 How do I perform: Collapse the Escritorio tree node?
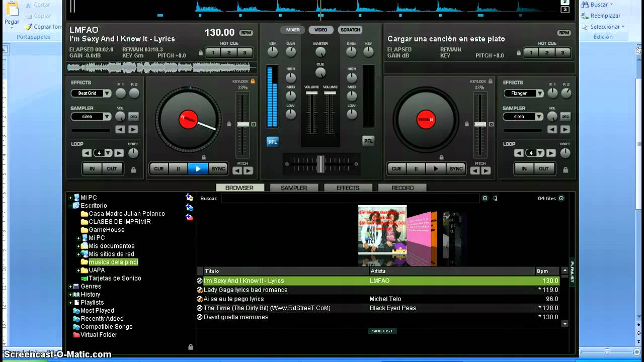[70, 206]
